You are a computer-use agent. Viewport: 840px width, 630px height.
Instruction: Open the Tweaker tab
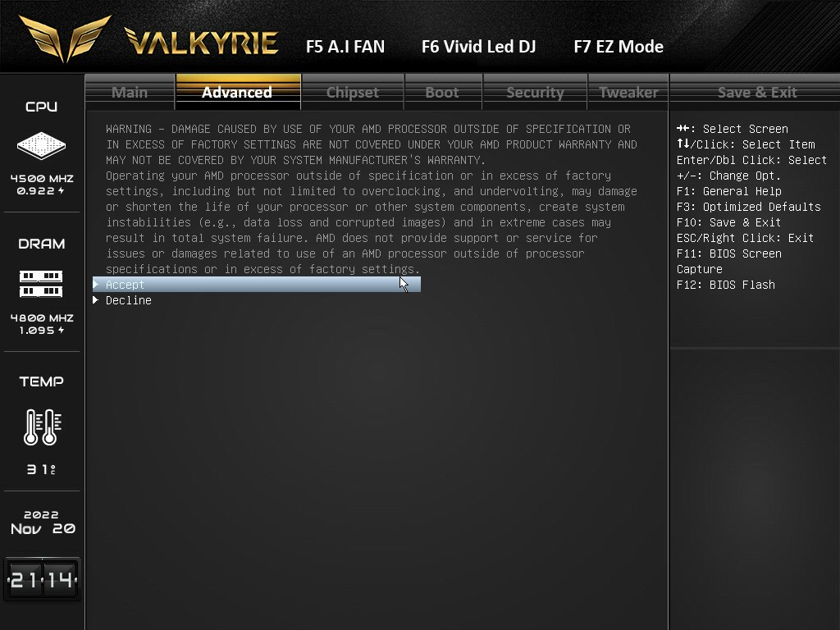(x=628, y=92)
